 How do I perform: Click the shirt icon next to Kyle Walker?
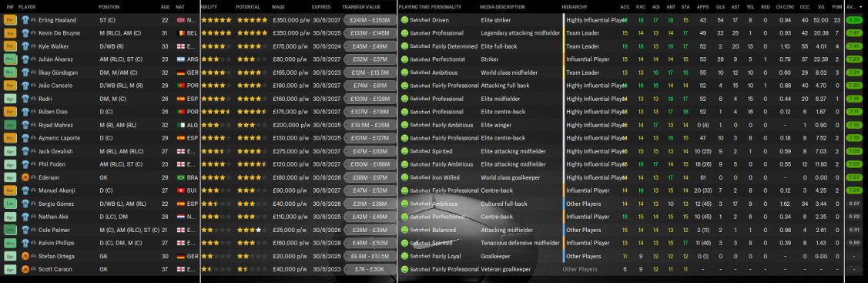(x=25, y=46)
